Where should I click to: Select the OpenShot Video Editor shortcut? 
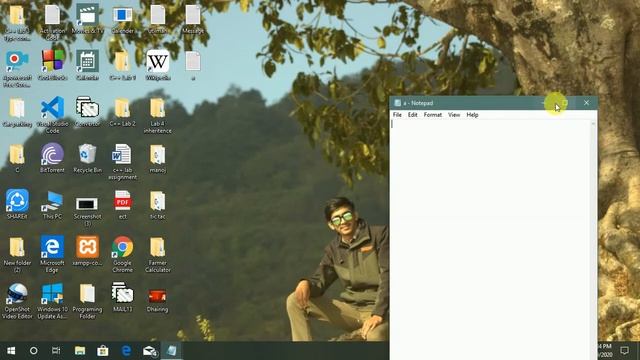point(17,301)
